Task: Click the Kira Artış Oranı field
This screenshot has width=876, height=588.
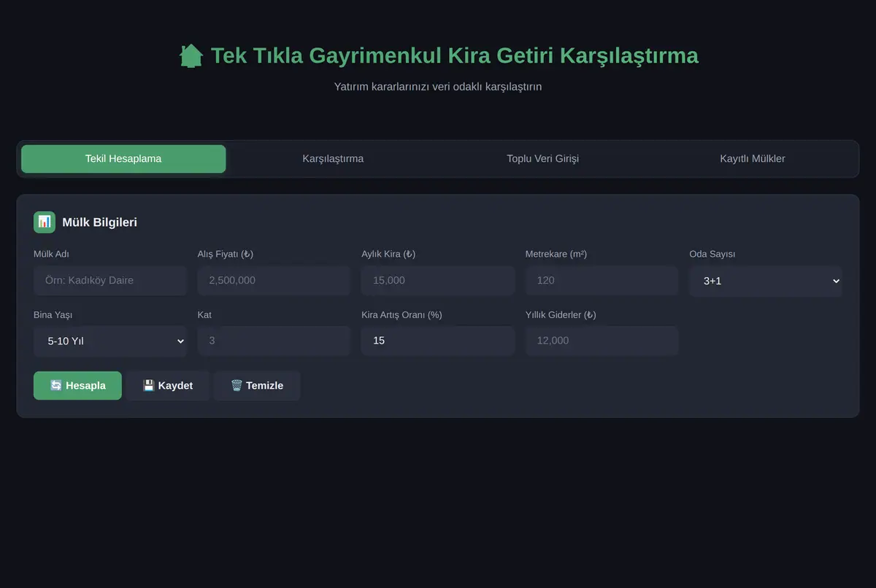Action: [438, 341]
